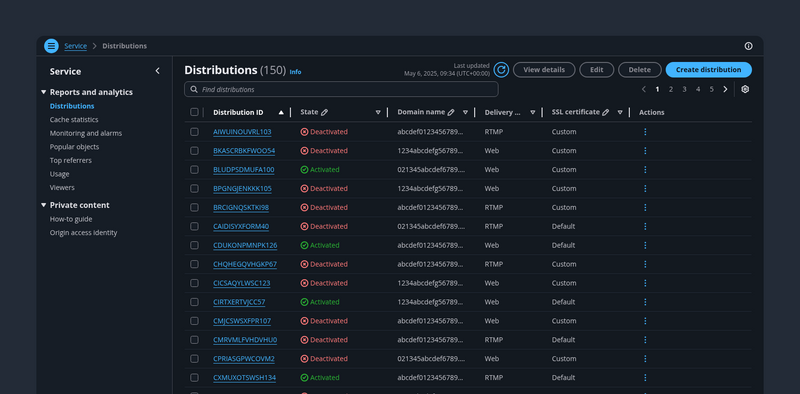Open actions menu for CXMUXOTSWSH134
The height and width of the screenshot is (394, 800).
coord(645,378)
